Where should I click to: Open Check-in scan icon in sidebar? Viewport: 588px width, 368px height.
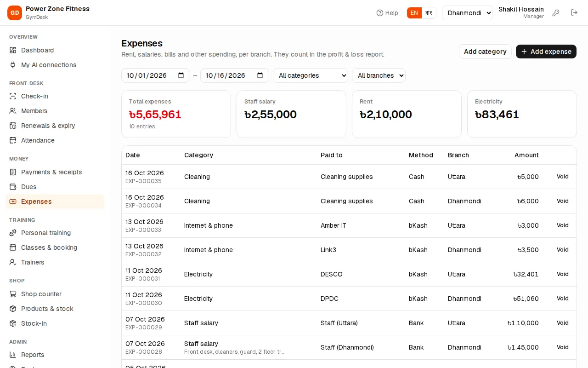[x=13, y=96]
